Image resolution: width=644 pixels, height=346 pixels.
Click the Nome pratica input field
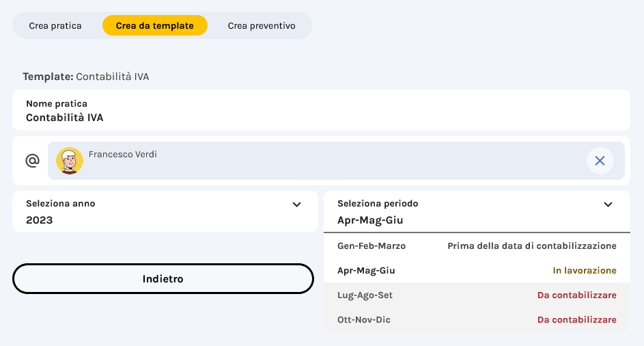tap(321, 118)
